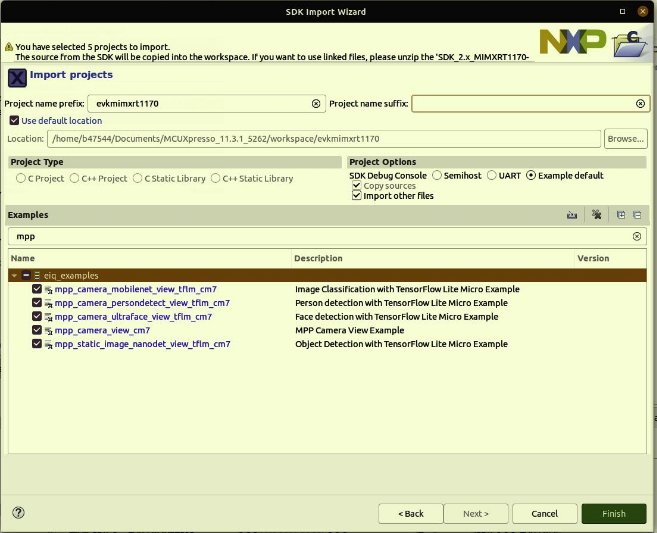Click 'Person detection with TensorFlow Lite Micro Example'
Image resolution: width=657 pixels, height=533 pixels.
tap(401, 303)
